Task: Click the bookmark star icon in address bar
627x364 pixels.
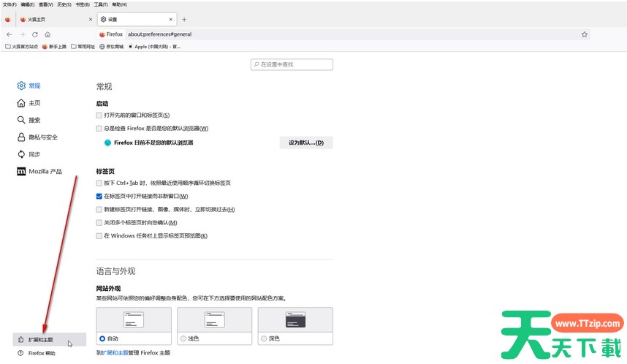Action: (x=584, y=34)
